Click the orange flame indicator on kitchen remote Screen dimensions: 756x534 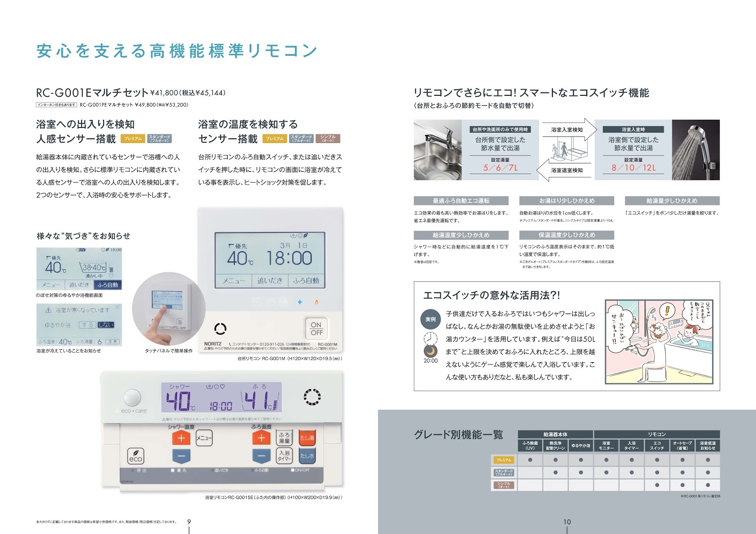317,302
